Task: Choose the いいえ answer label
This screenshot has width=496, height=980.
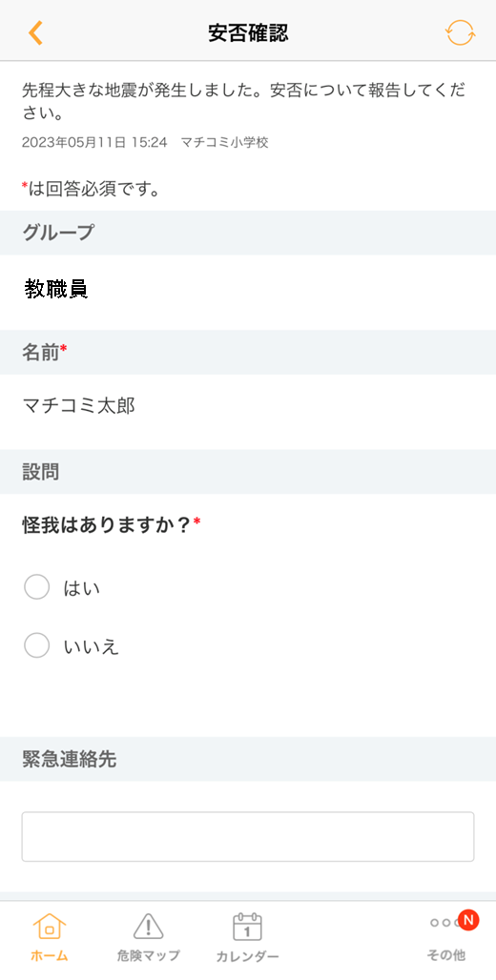Action: coord(92,646)
